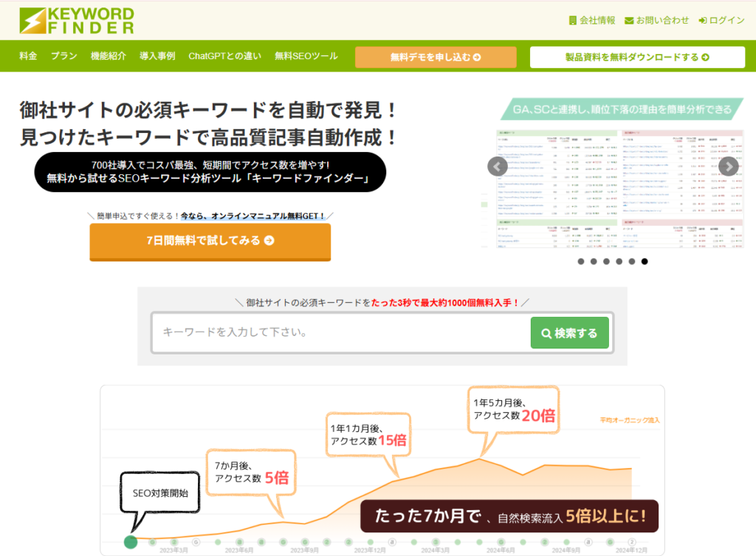This screenshot has height=556, width=756.
Task: Select 導入事例 in the navigation bar
Action: tap(157, 56)
